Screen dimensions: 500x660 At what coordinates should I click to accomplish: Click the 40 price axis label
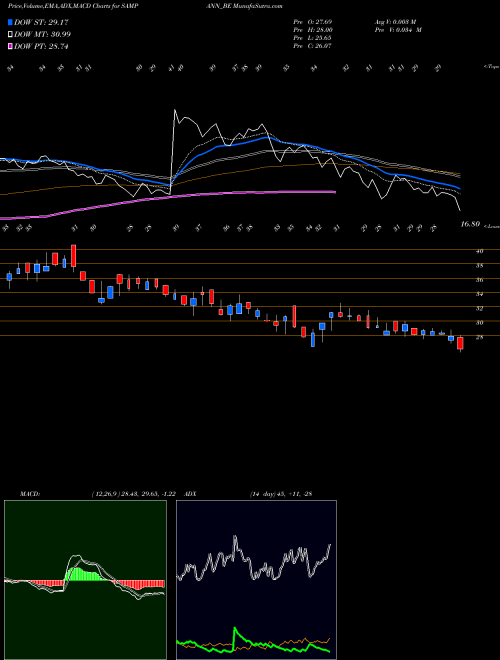point(479,251)
